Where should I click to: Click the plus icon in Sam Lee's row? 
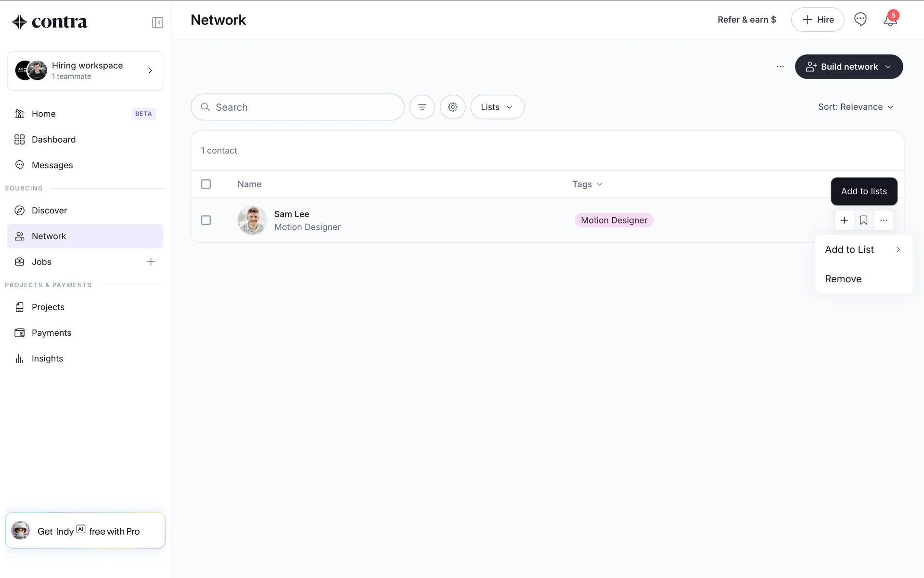[844, 220]
